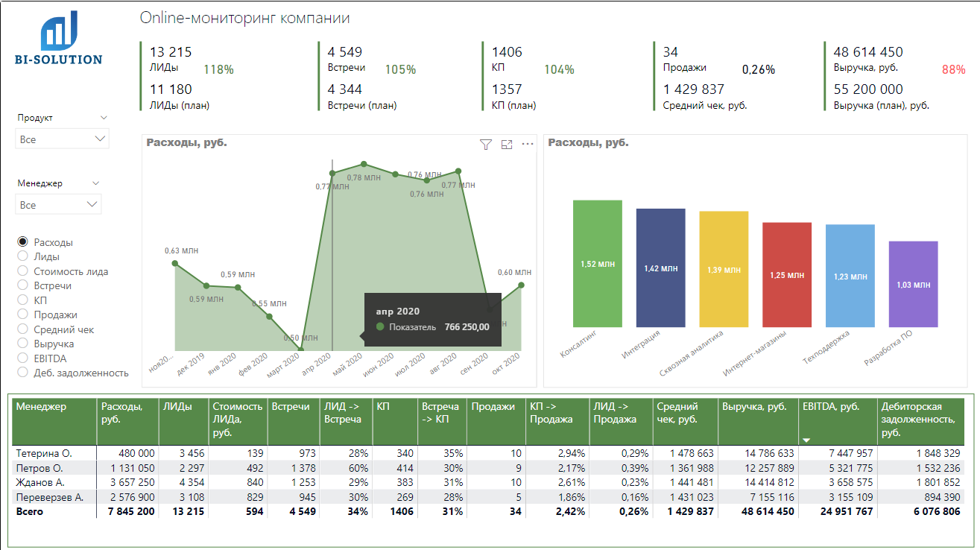This screenshot has height=550, width=980.
Task: Click the 0,55 млн data point
Action: click(x=269, y=316)
